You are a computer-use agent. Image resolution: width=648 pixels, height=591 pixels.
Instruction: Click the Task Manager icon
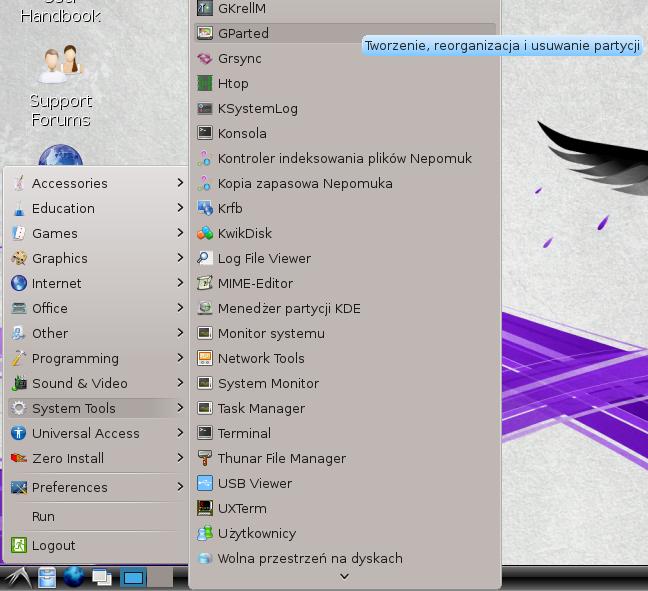point(205,408)
